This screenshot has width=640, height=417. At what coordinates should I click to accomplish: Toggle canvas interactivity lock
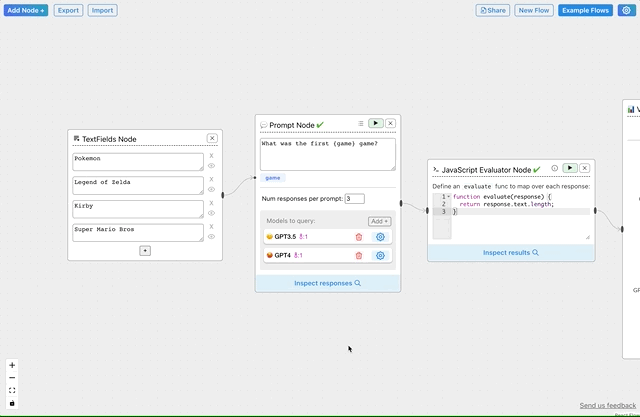pyautogui.click(x=12, y=403)
